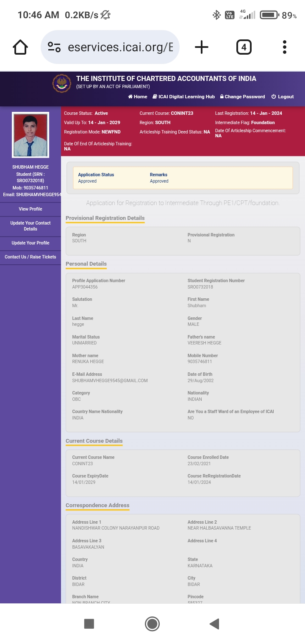Tap the site info icon in address bar
The width and height of the screenshot is (305, 644).
(x=54, y=47)
